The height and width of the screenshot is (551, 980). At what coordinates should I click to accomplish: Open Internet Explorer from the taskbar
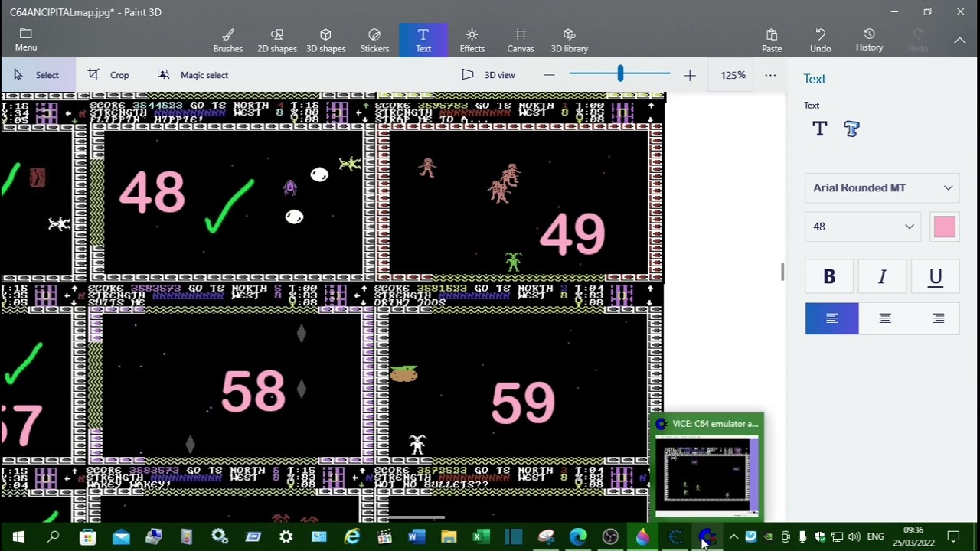click(x=352, y=536)
